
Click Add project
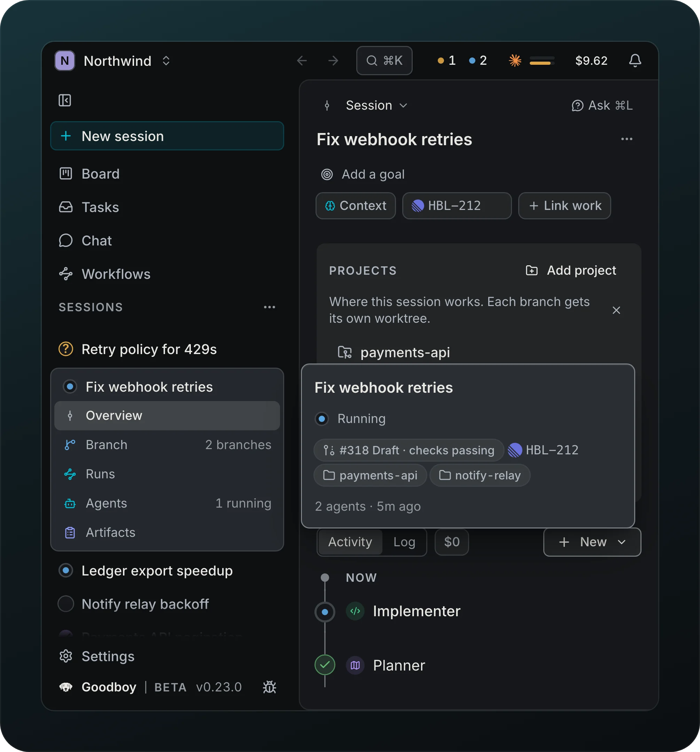[570, 270]
